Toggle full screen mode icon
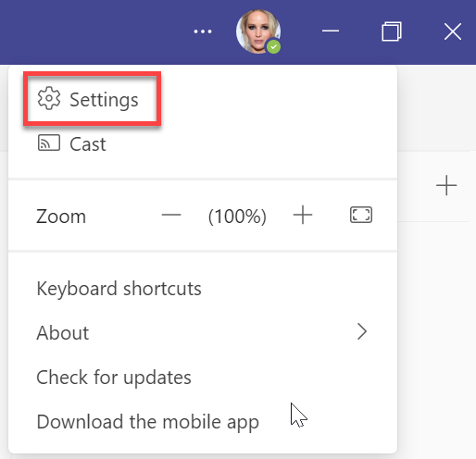This screenshot has height=459, width=476. point(361,215)
